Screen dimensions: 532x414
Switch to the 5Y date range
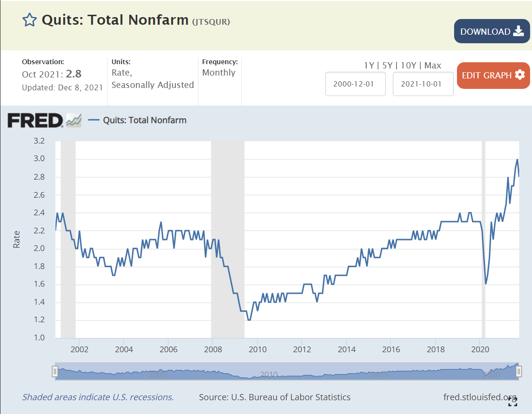tap(389, 66)
